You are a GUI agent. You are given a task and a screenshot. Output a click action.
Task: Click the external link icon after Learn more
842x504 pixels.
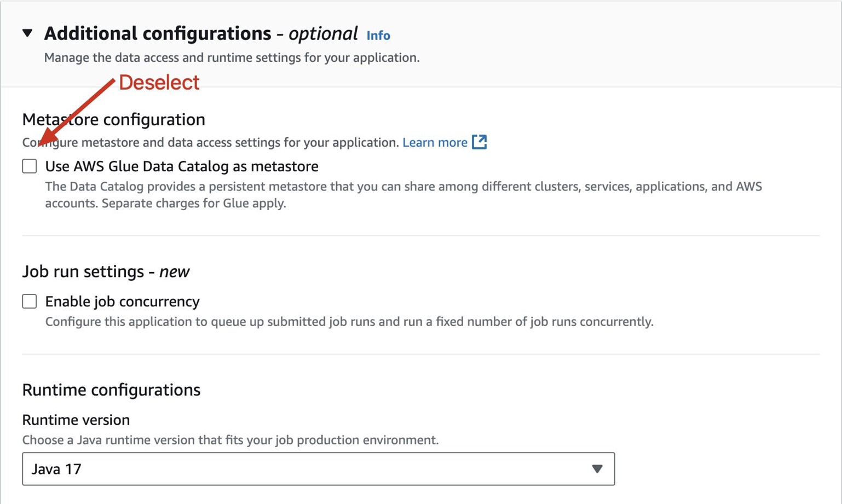coord(480,142)
